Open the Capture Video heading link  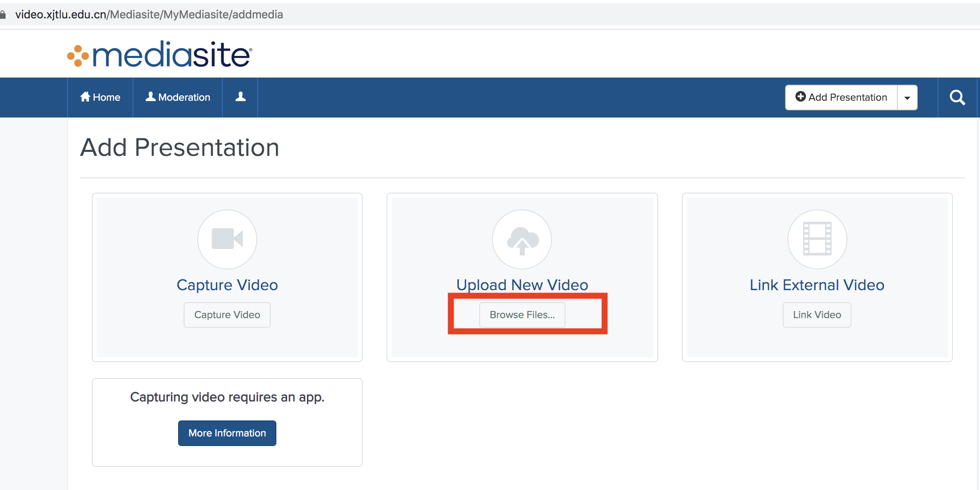click(227, 285)
